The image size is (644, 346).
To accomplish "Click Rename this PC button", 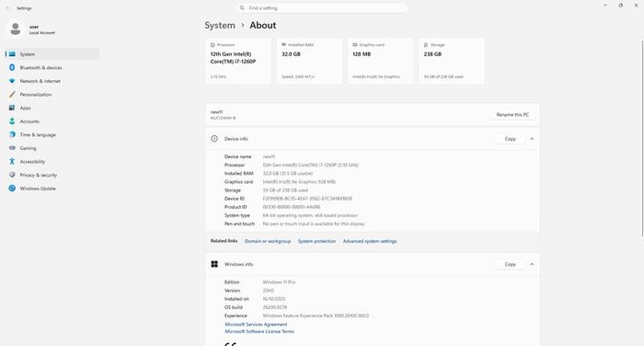I will point(512,115).
